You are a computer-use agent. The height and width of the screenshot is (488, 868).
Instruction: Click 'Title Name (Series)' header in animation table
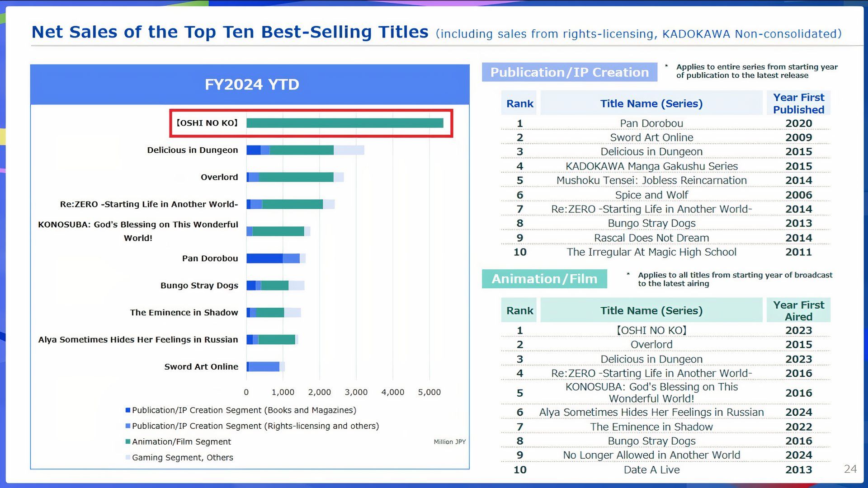651,310
